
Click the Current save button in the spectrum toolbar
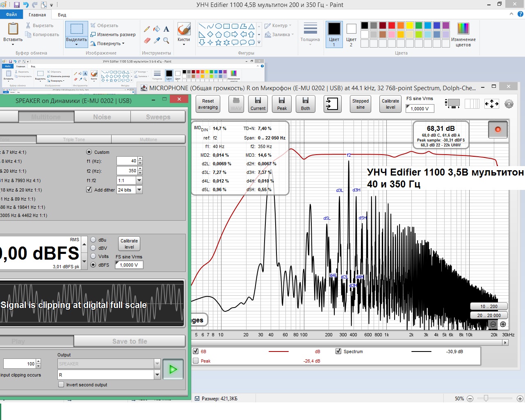coord(258,104)
